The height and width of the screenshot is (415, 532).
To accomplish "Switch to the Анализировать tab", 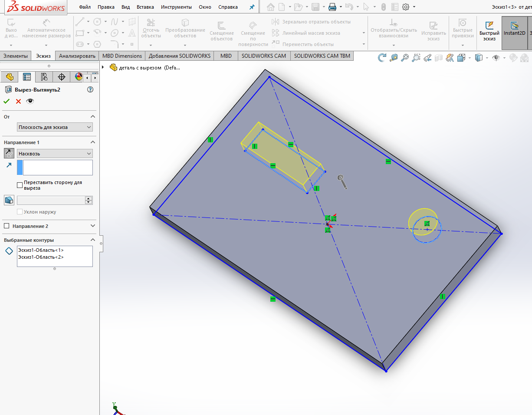I will 77,56.
